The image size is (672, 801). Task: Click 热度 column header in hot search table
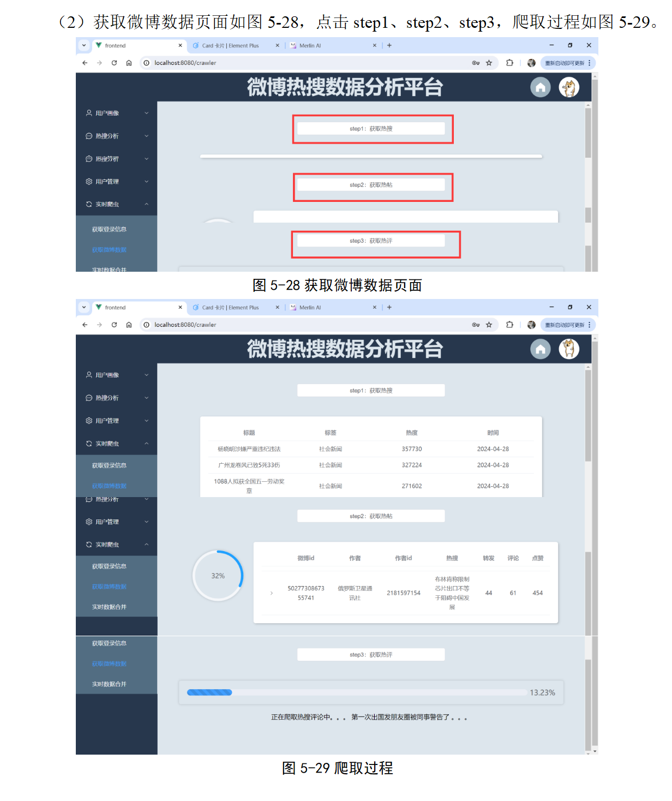(x=412, y=433)
